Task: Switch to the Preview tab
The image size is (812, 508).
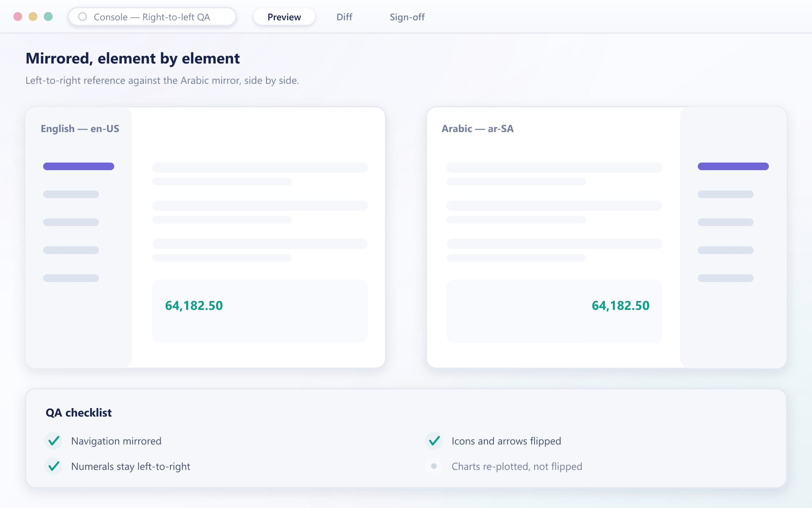Action: (284, 17)
